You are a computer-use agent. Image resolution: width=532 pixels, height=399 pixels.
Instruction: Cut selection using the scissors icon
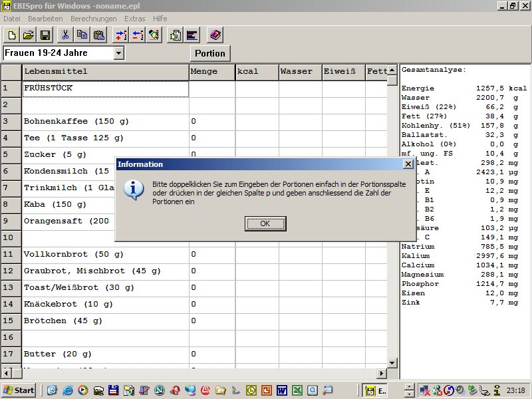66,35
